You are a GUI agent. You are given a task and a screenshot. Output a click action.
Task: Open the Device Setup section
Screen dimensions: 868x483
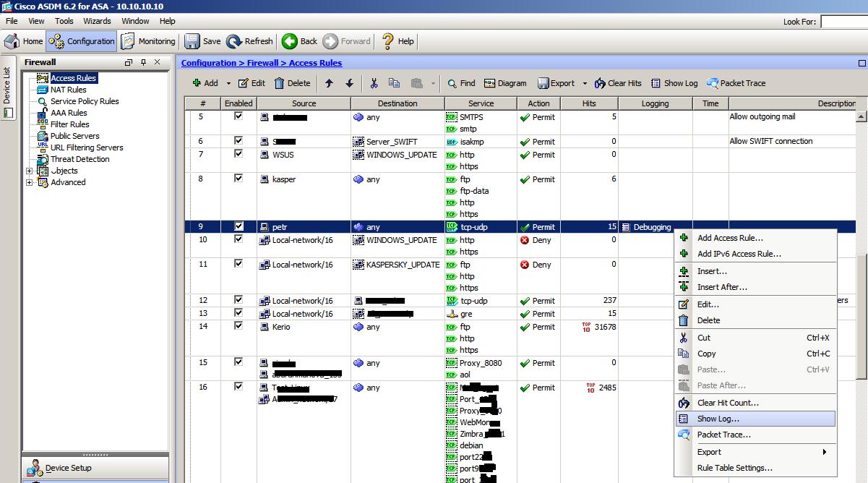[95, 468]
